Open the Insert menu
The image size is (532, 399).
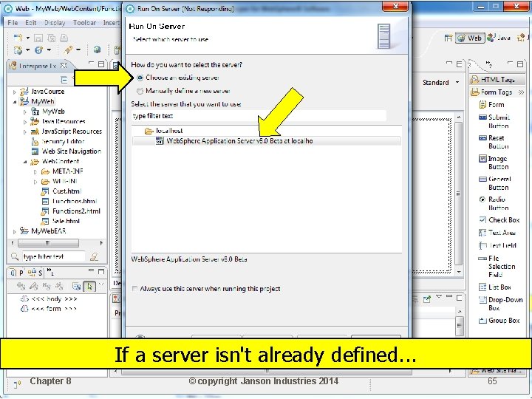[111, 23]
